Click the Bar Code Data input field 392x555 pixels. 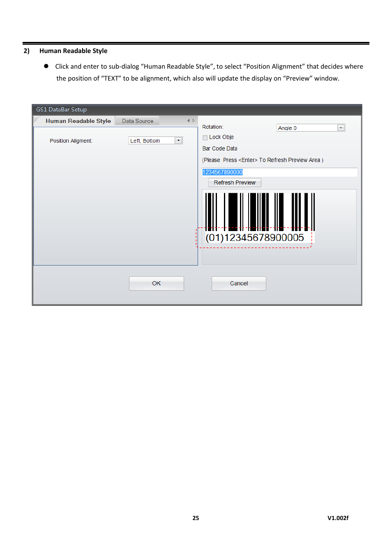point(279,172)
